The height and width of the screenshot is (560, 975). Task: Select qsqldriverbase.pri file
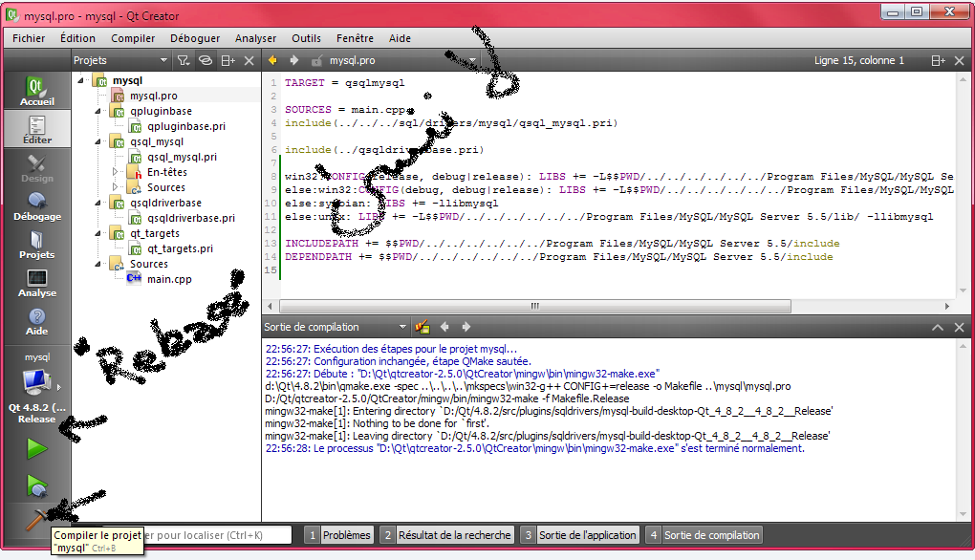tap(191, 218)
